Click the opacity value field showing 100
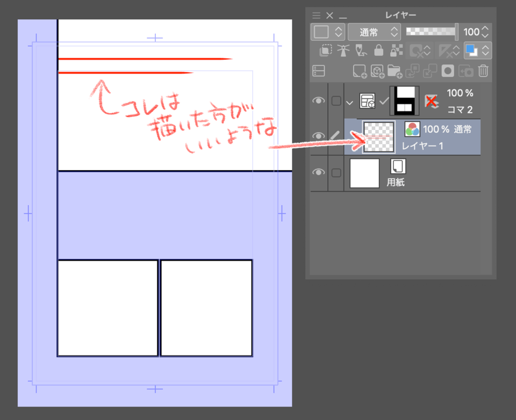 coord(471,32)
